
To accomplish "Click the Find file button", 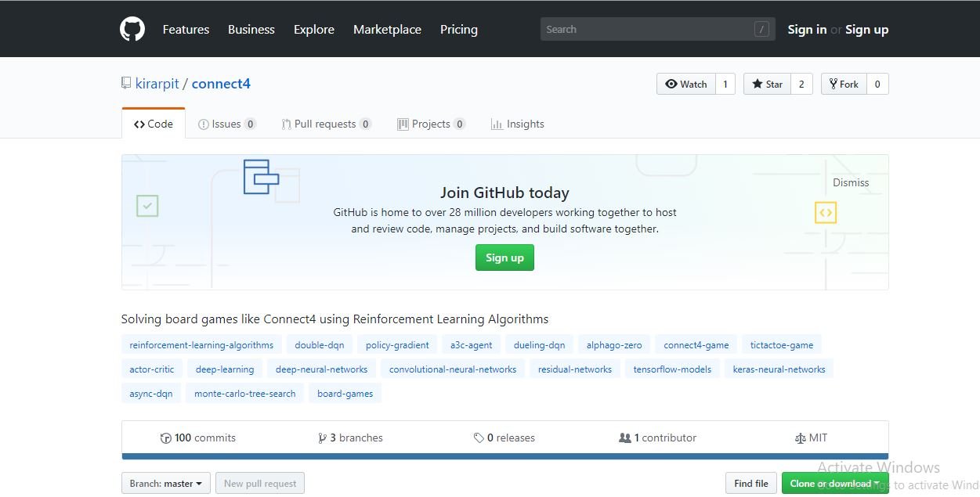I will click(751, 484).
